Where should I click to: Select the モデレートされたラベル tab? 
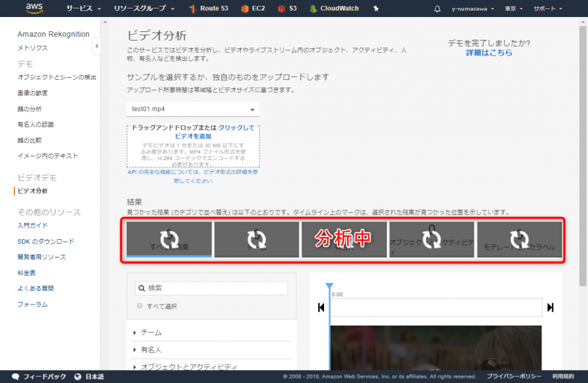click(x=519, y=239)
